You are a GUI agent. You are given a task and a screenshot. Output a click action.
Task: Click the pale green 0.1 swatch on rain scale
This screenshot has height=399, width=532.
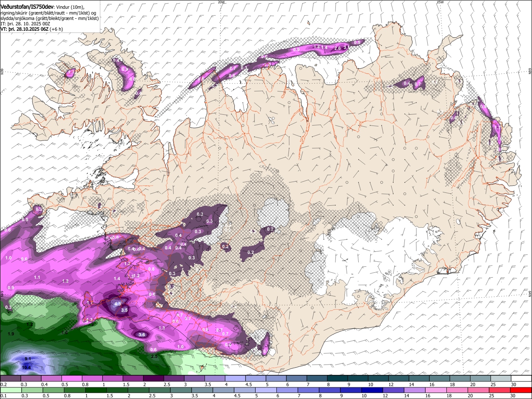click(x=10, y=390)
